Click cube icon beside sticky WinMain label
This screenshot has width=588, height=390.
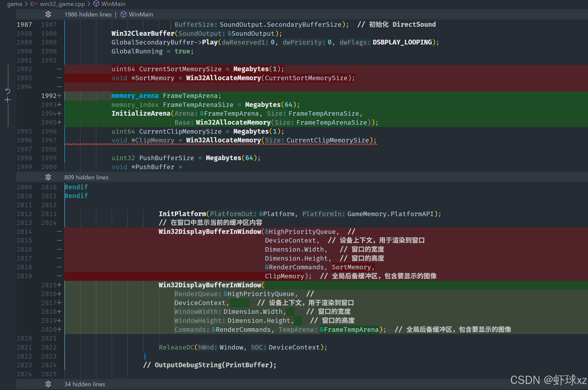point(124,14)
